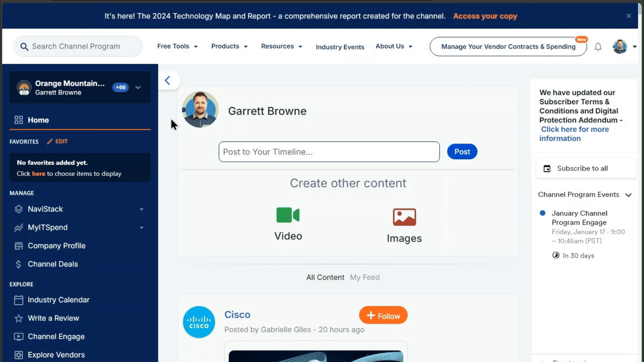Expand the MyITSpend dropdown menu

tap(142, 227)
